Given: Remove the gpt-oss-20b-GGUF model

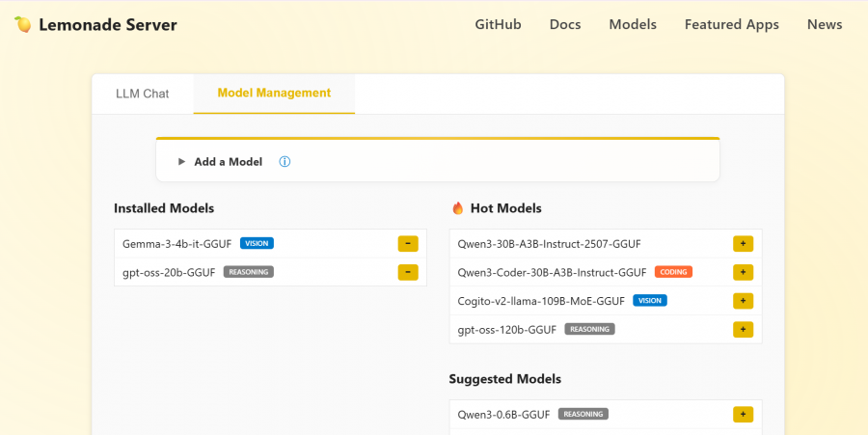Looking at the screenshot, I should pyautogui.click(x=408, y=272).
